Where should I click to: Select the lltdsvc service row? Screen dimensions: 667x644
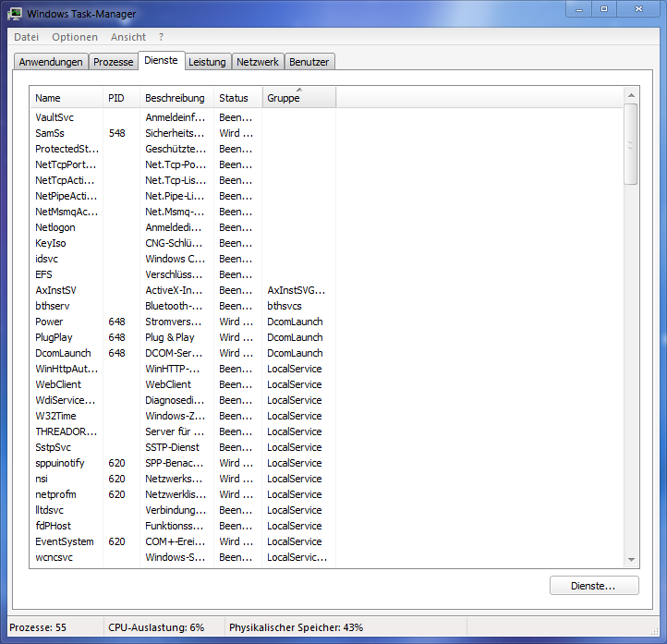(183, 510)
